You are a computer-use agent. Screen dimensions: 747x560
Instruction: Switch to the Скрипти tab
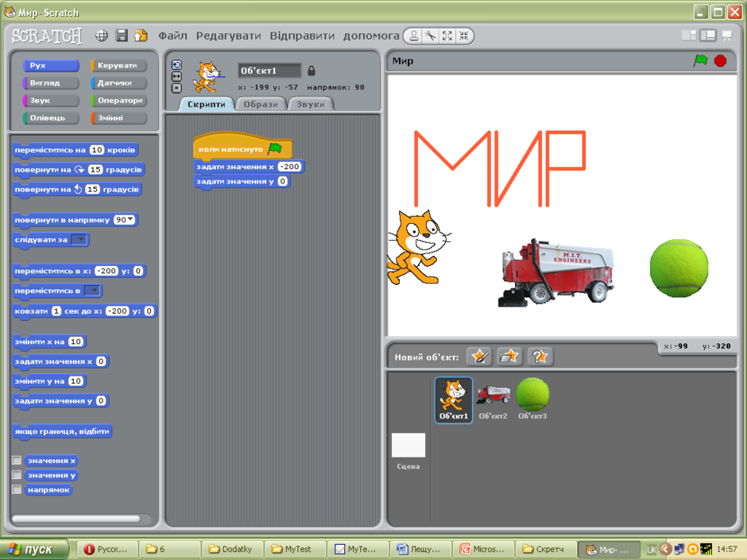pyautogui.click(x=207, y=104)
